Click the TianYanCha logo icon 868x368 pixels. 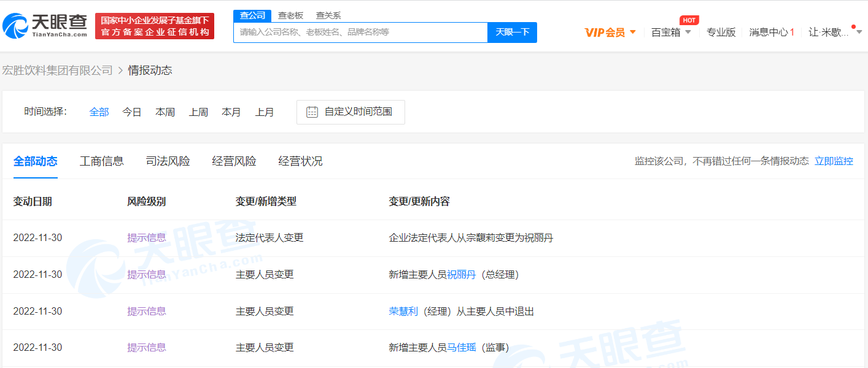(16, 26)
